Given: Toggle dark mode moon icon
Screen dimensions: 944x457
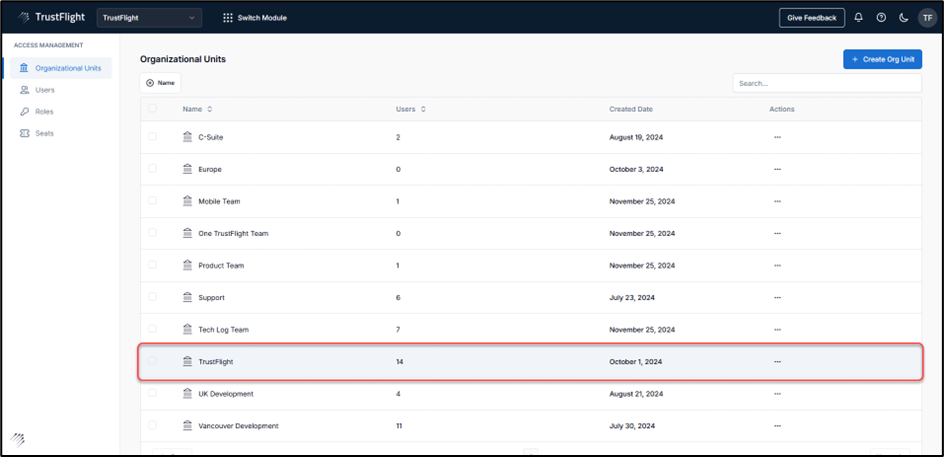Looking at the screenshot, I should click(x=904, y=17).
